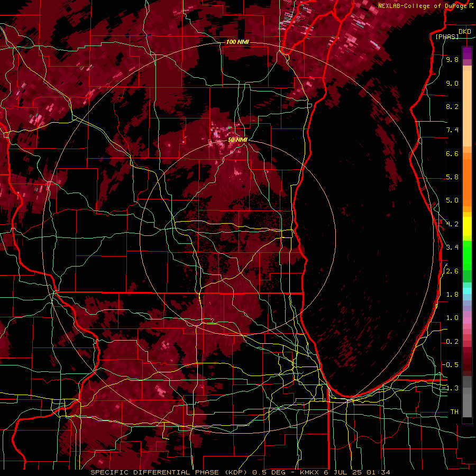
Task: Click the 9.8 legend value
Action: [452, 59]
